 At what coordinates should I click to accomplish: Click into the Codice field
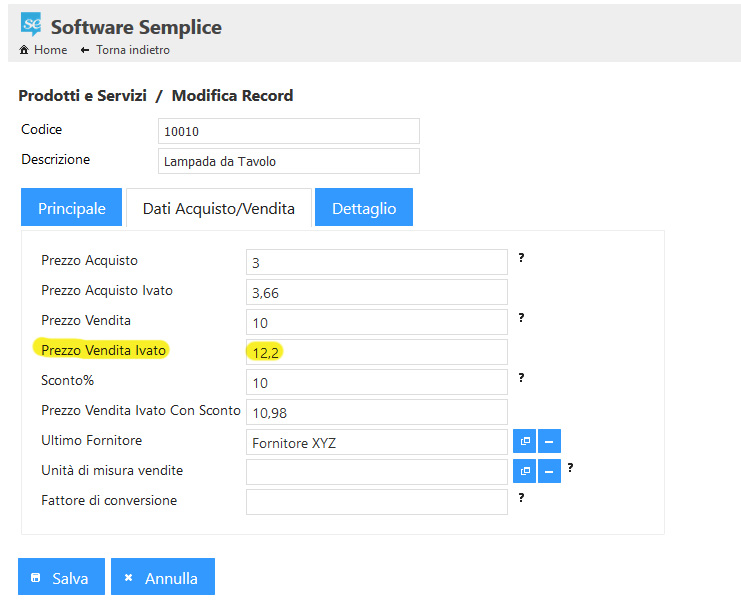(288, 131)
